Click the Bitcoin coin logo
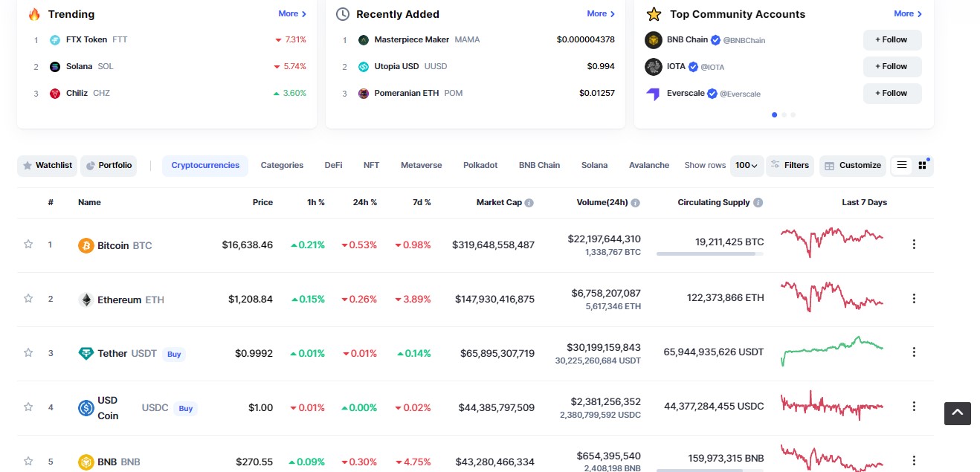980x472 pixels. (86, 245)
